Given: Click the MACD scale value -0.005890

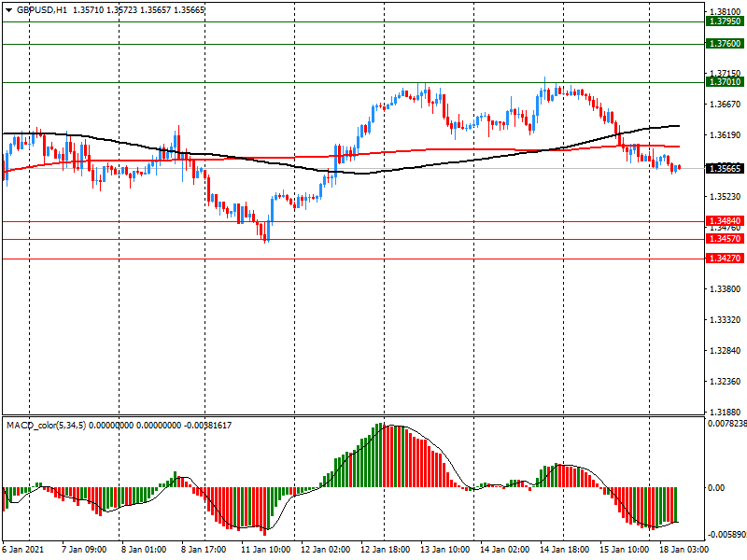Looking at the screenshot, I should click(x=726, y=536).
